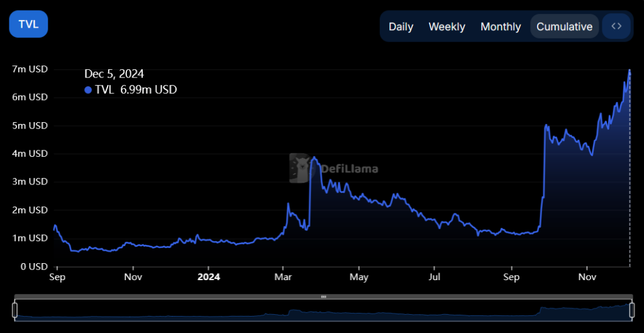Switch chart to Weekly view
The height and width of the screenshot is (333, 644).
click(447, 26)
